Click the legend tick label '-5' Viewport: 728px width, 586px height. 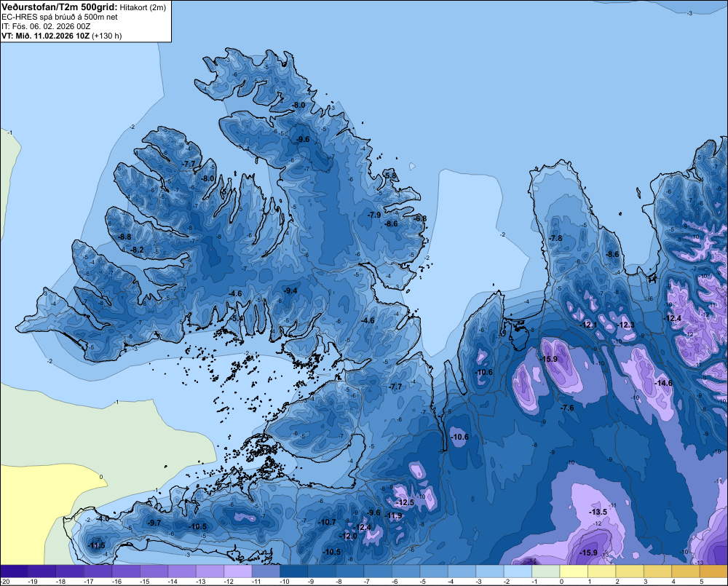click(x=423, y=582)
